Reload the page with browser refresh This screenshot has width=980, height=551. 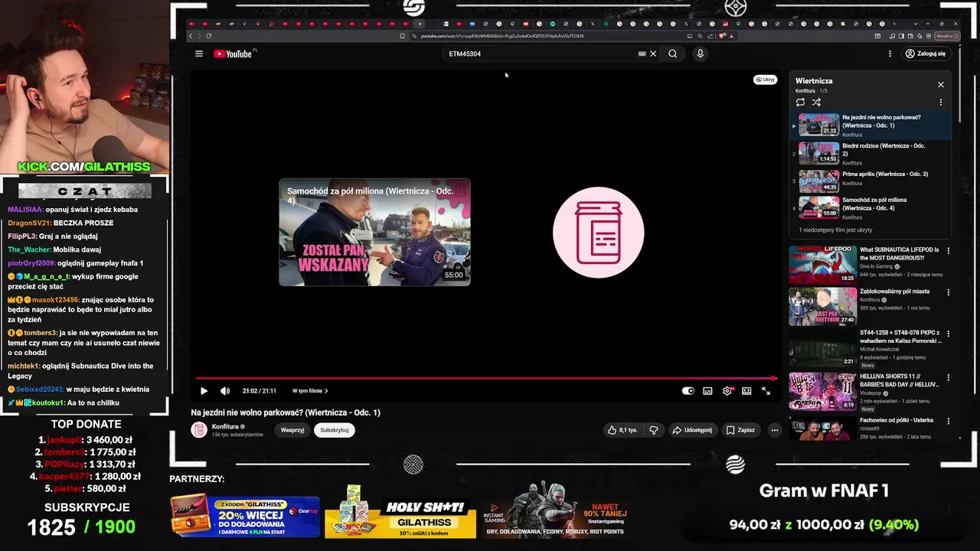[208, 36]
